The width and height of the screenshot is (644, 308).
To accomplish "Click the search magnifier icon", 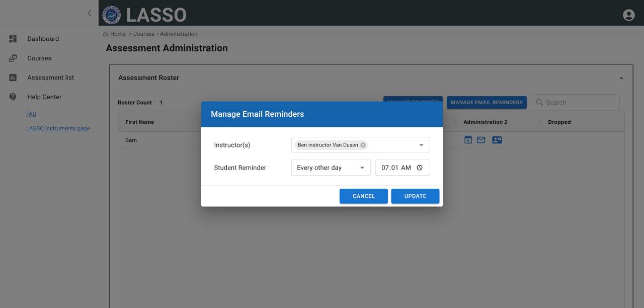I will coord(539,102).
